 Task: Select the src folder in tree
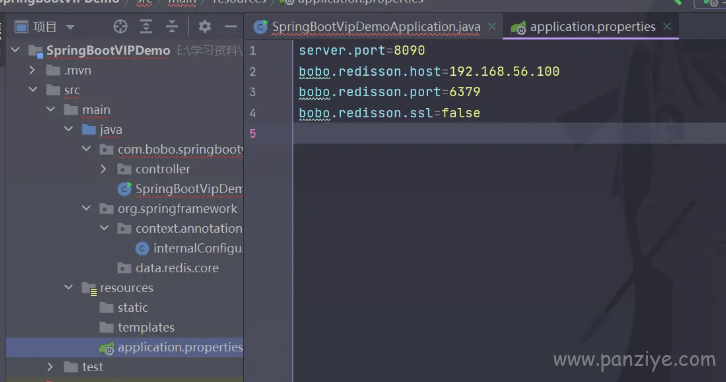click(x=72, y=90)
